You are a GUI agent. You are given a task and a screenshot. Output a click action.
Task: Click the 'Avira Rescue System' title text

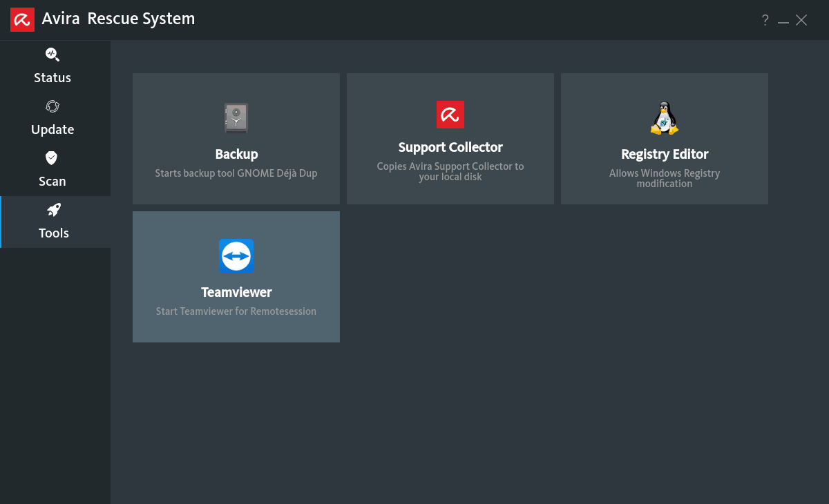pos(118,19)
